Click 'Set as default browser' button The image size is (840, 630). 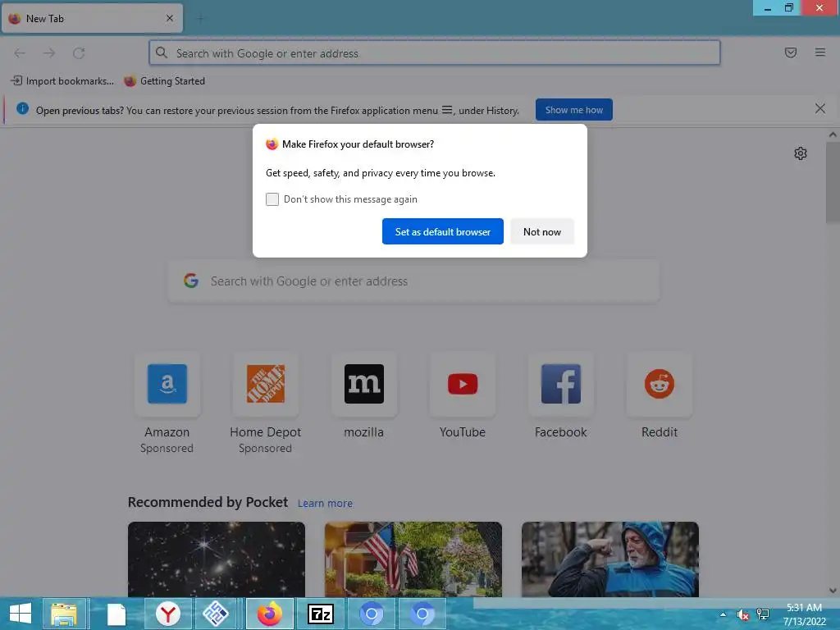(442, 231)
